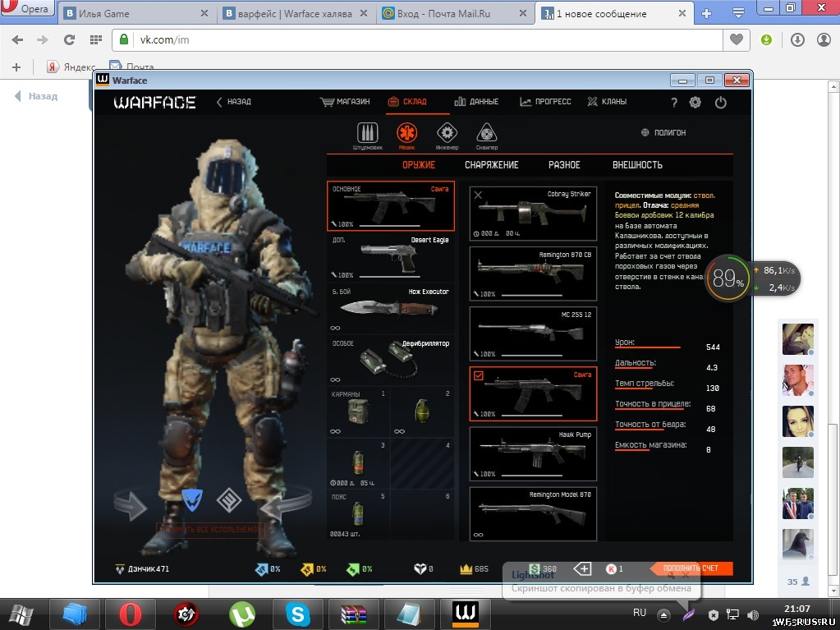Switch to the РАЗНОЕ tab
The width and height of the screenshot is (840, 630).
(x=565, y=165)
